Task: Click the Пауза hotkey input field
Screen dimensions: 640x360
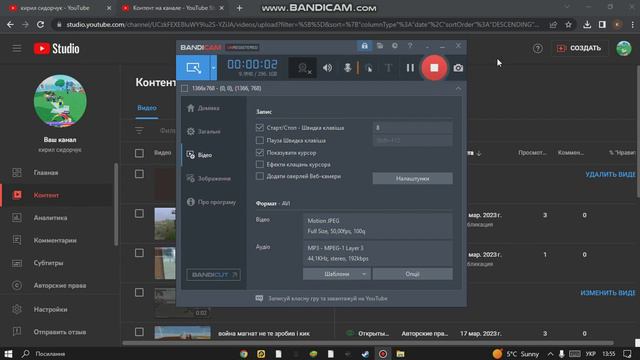Action: click(x=412, y=140)
